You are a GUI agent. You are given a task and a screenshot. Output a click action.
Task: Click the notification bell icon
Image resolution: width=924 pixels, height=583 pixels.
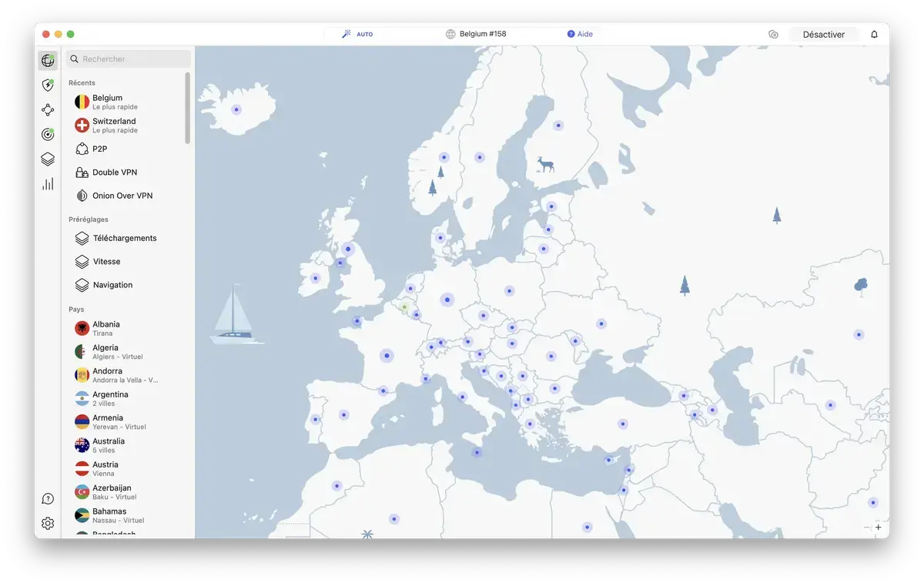tap(874, 34)
